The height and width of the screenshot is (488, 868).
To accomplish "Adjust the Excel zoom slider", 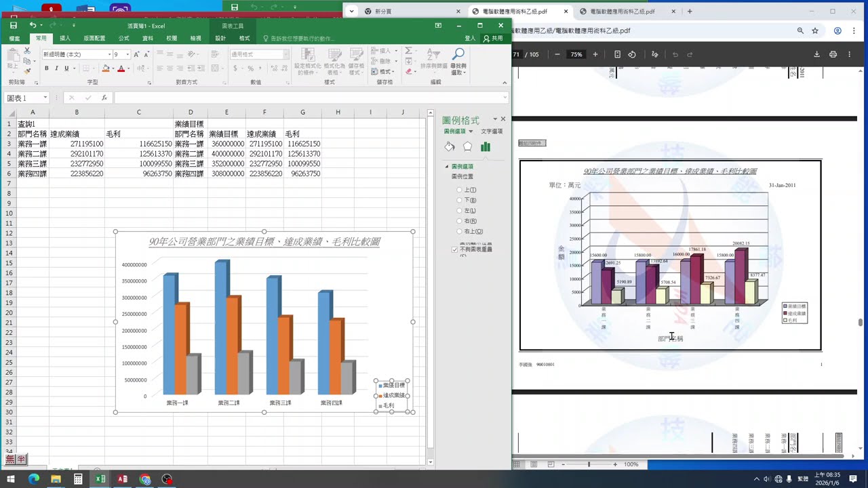I will click(589, 464).
